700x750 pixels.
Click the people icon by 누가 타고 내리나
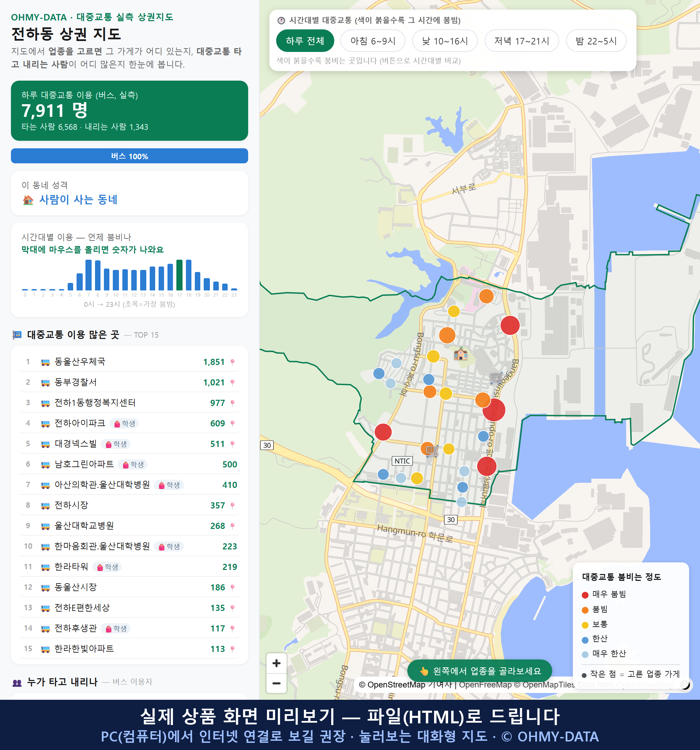point(17,682)
